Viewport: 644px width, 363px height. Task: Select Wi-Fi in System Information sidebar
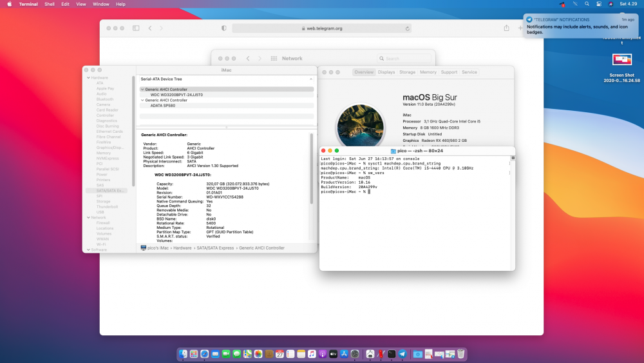coord(101,244)
